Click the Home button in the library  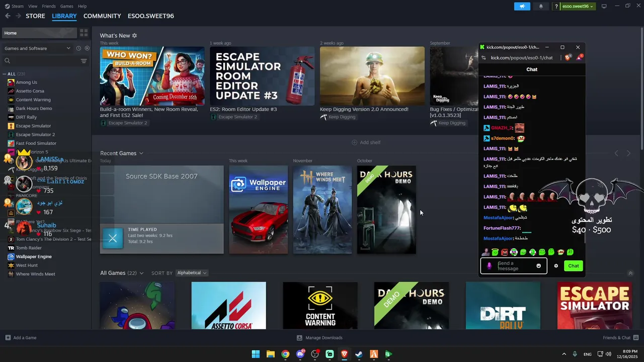coord(39,33)
